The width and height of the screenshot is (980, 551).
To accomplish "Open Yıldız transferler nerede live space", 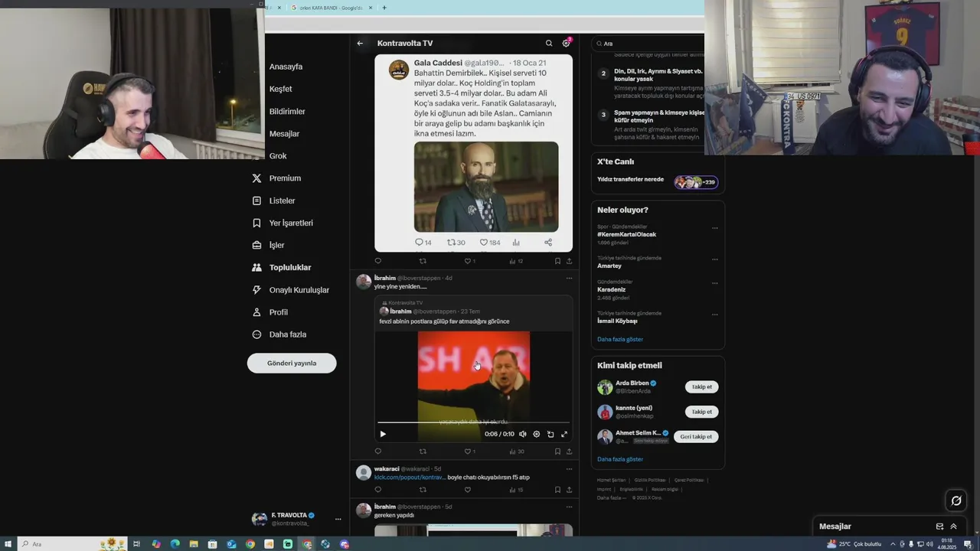I will (x=658, y=181).
